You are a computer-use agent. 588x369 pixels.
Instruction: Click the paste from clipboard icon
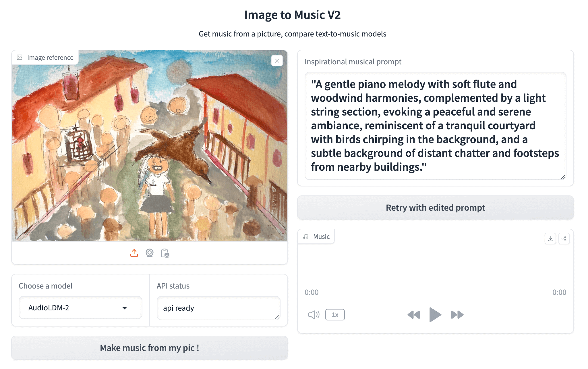(165, 253)
